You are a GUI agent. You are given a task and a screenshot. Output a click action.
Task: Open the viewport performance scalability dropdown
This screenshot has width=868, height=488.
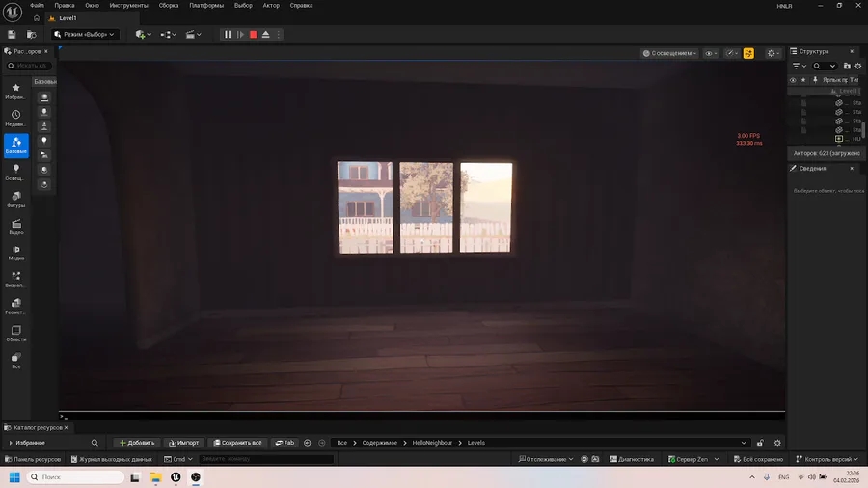pos(732,53)
